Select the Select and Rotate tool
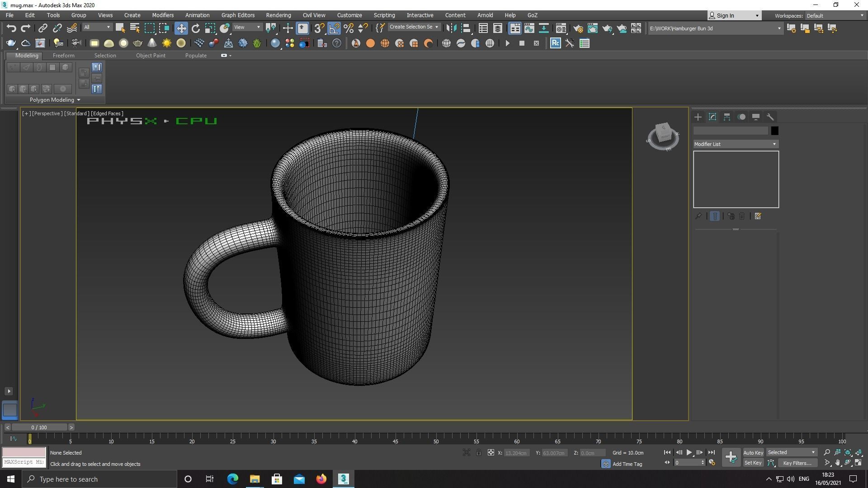The width and height of the screenshot is (868, 488). coord(196,28)
